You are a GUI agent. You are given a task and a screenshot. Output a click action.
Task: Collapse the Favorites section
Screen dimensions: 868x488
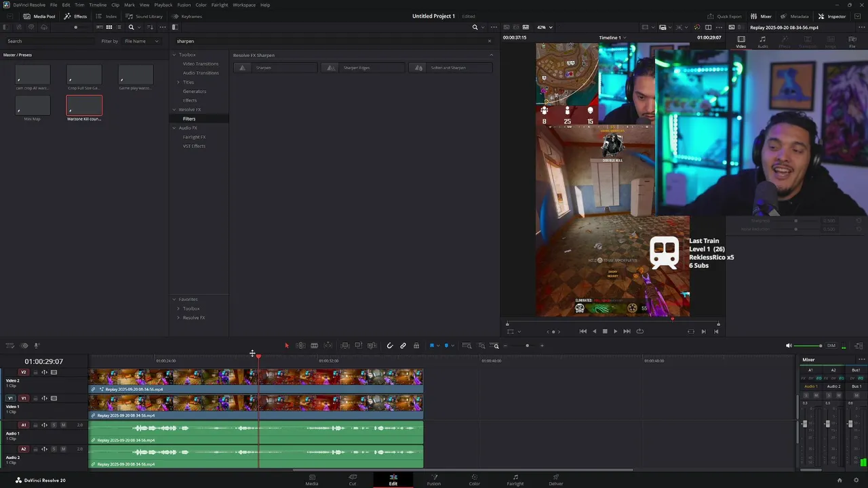click(174, 299)
